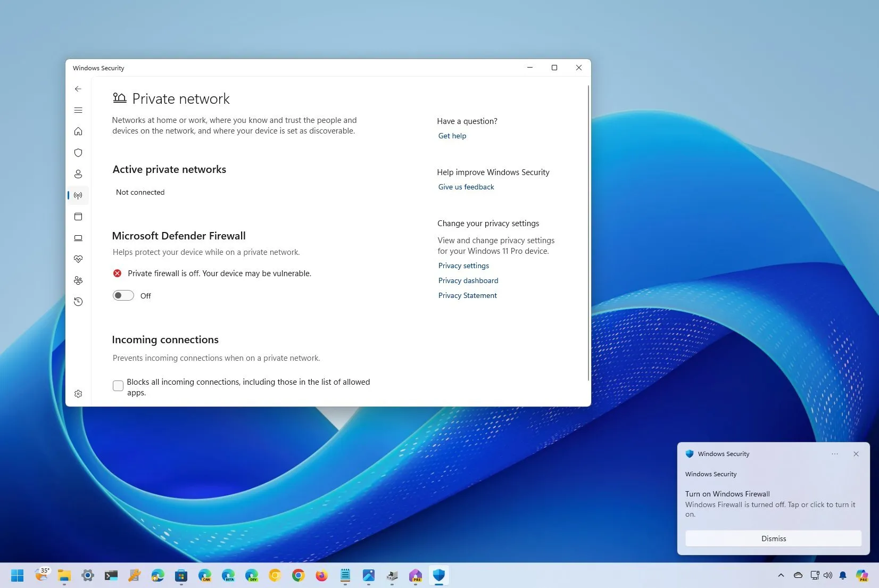Click the Not connected status text
This screenshot has width=879, height=588.
[x=140, y=192]
